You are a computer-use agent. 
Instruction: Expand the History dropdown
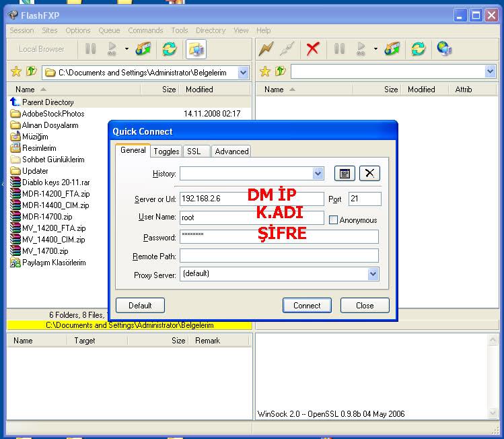(318, 174)
